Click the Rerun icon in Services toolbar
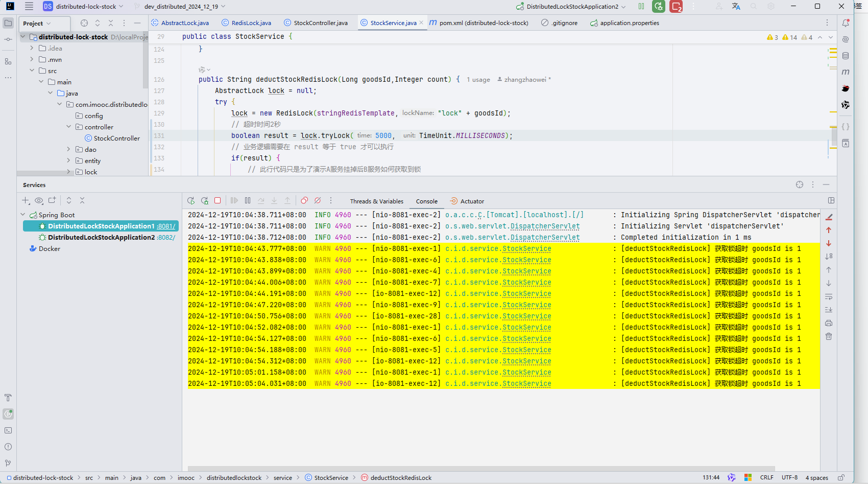Screen dimensions: 868x484 (191, 201)
